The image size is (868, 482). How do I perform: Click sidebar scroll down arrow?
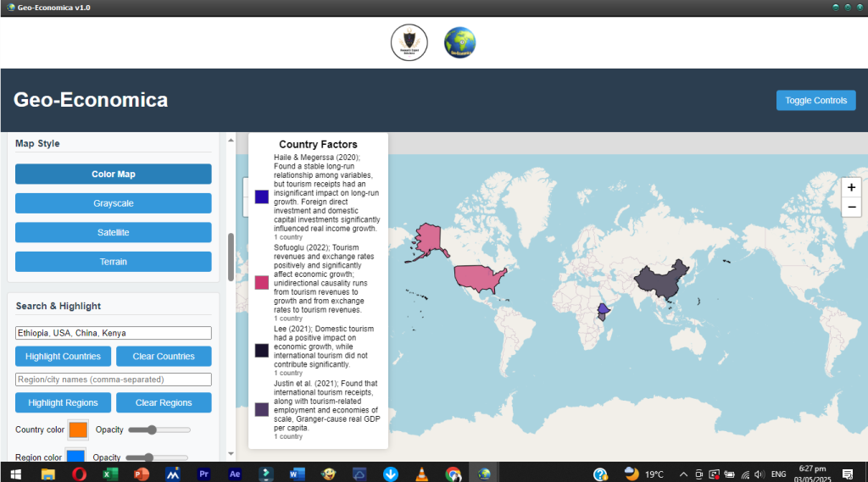click(231, 454)
